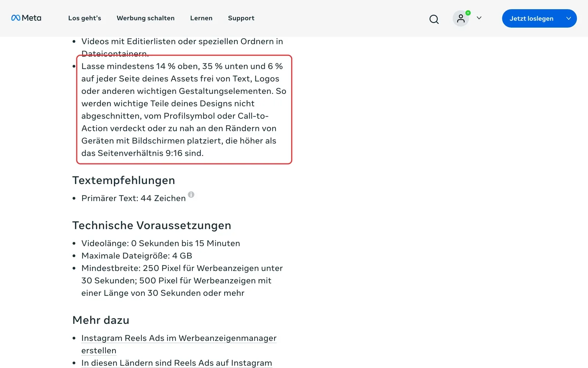Open the search icon

coord(434,19)
